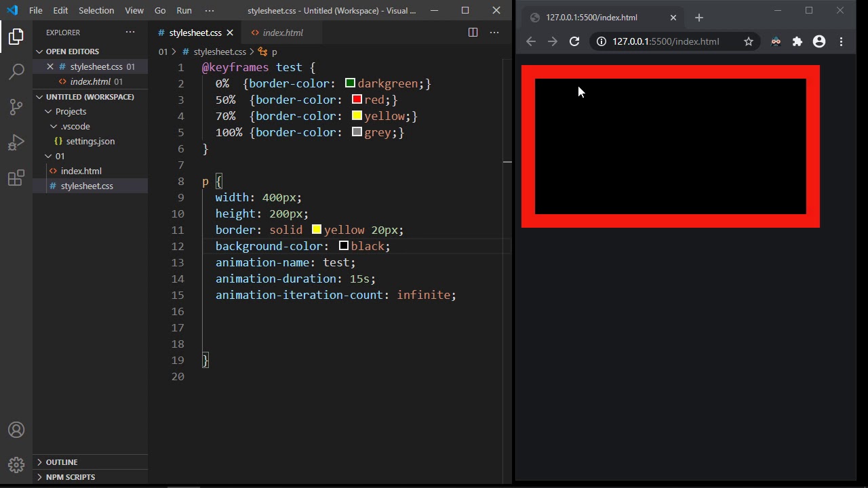Open editor more actions ellipsis
Viewport: 868px width, 488px height.
(494, 33)
